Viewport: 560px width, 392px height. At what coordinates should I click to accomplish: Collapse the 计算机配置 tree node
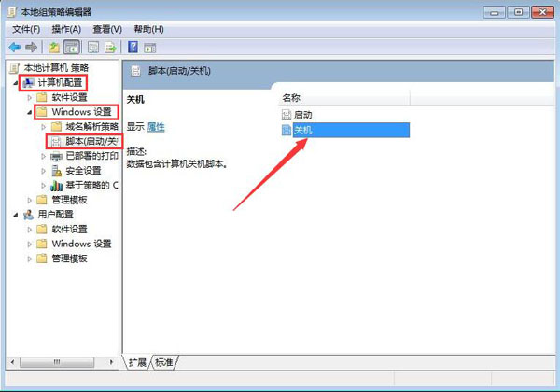pyautogui.click(x=15, y=83)
